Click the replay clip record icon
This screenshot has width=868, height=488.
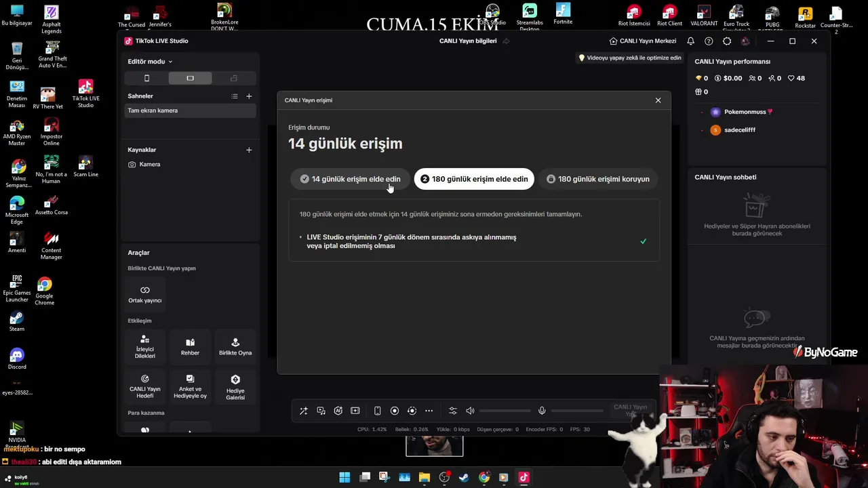point(412,411)
